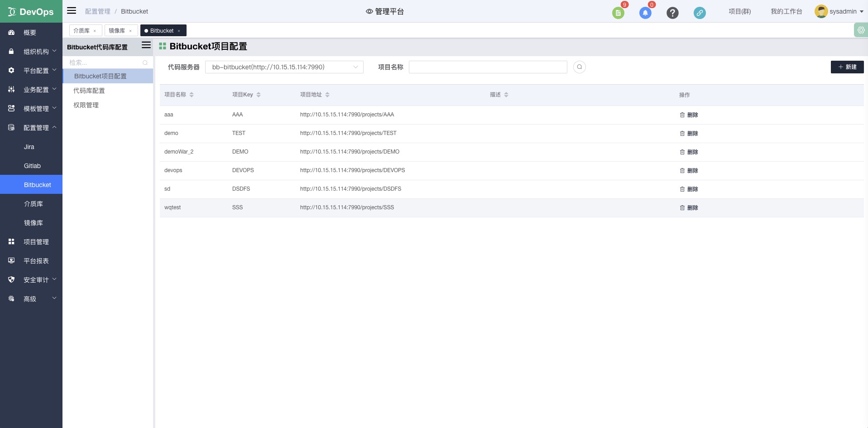The image size is (868, 428).
Task: Open the green settings gear at right edge
Action: tap(861, 30)
